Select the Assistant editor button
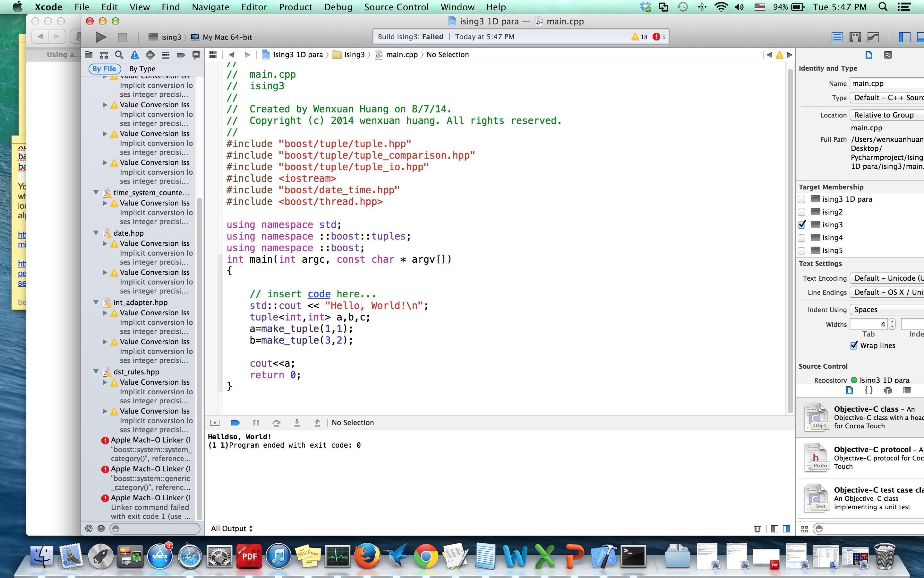Viewport: 924px width, 578px height. point(855,37)
